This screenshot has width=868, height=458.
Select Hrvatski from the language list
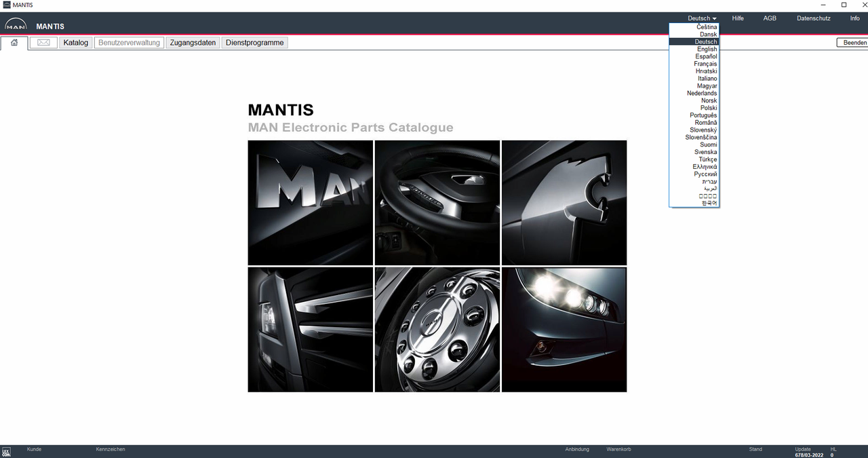coord(694,71)
